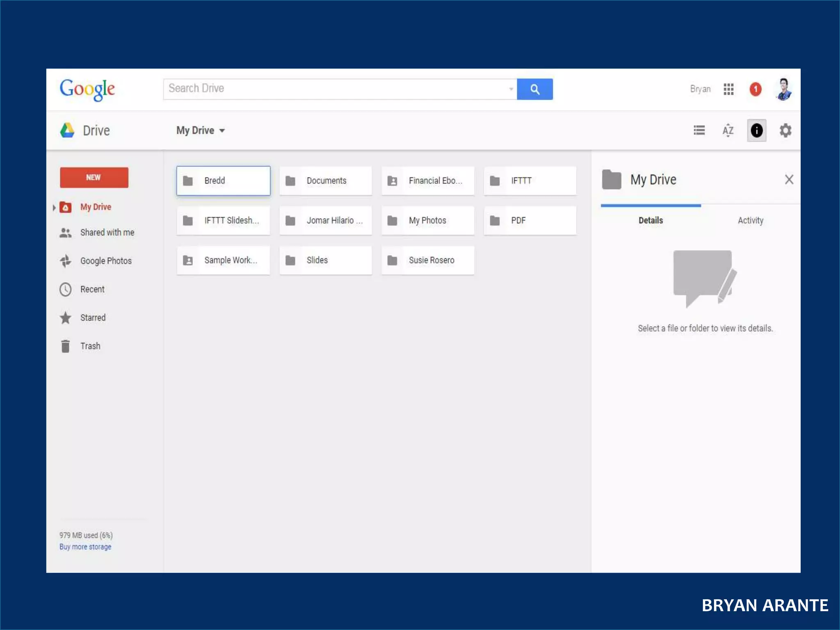Click the blue search magnifier button

[x=534, y=89]
